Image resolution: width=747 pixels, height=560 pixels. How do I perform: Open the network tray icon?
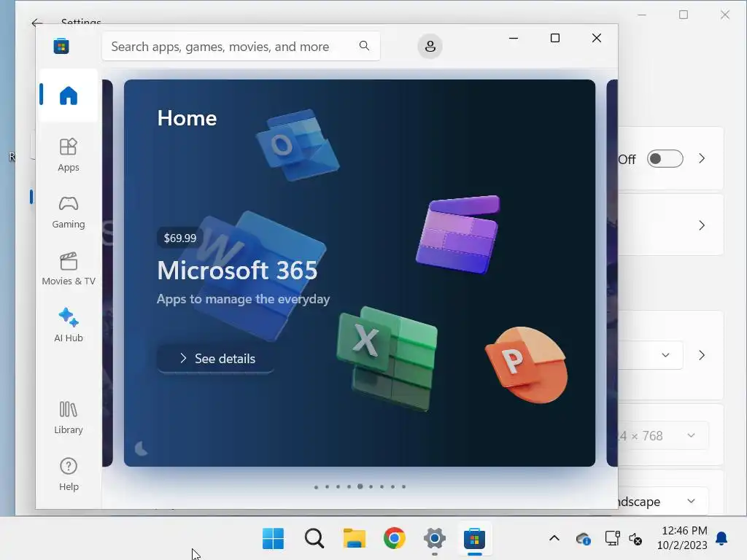pos(612,539)
